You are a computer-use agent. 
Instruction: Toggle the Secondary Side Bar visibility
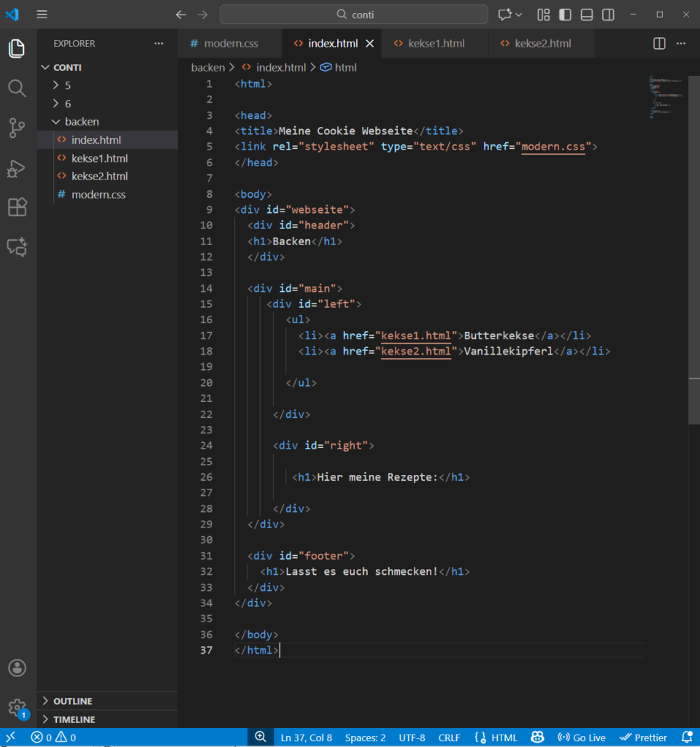(x=608, y=15)
